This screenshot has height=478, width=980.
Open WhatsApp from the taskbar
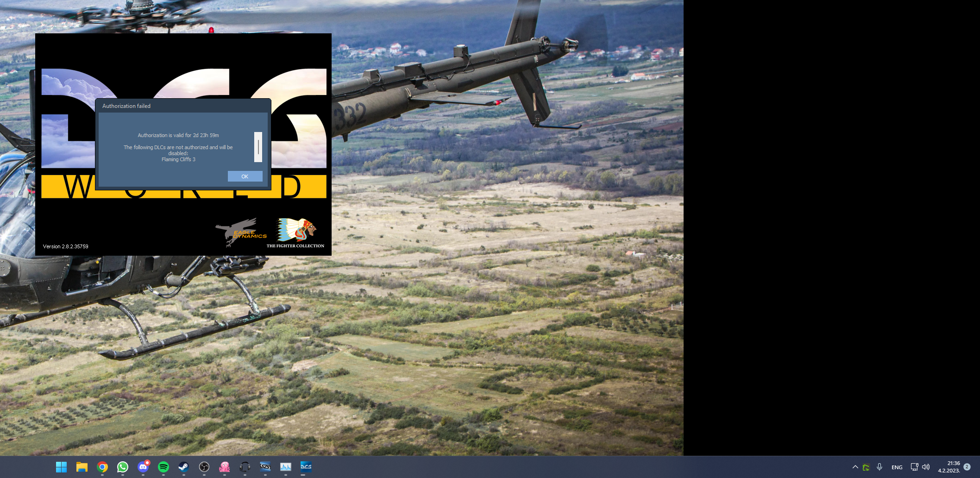(123, 467)
